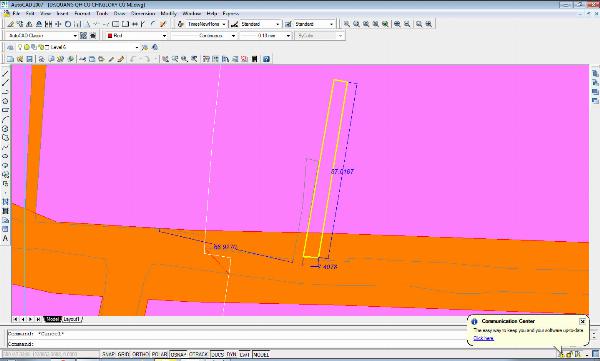Toggle SNAP mode in status bar
This screenshot has height=361, width=600.
pyautogui.click(x=109, y=354)
